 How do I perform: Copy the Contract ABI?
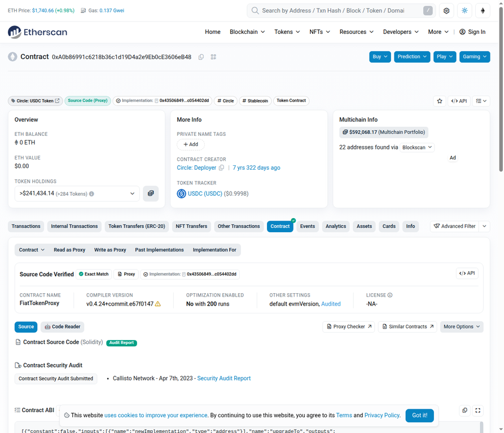pos(465,410)
